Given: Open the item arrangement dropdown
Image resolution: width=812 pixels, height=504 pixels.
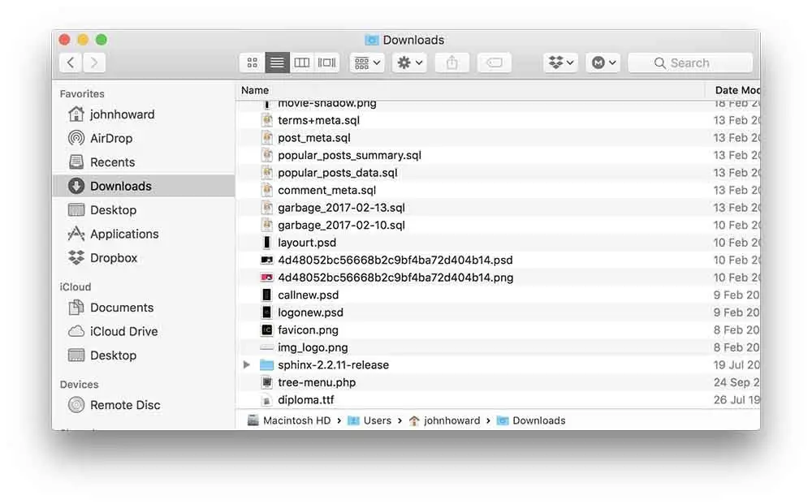Looking at the screenshot, I should [367, 62].
